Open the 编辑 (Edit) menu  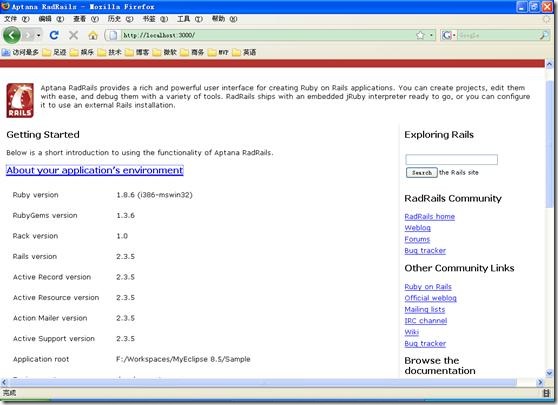pyautogui.click(x=51, y=19)
